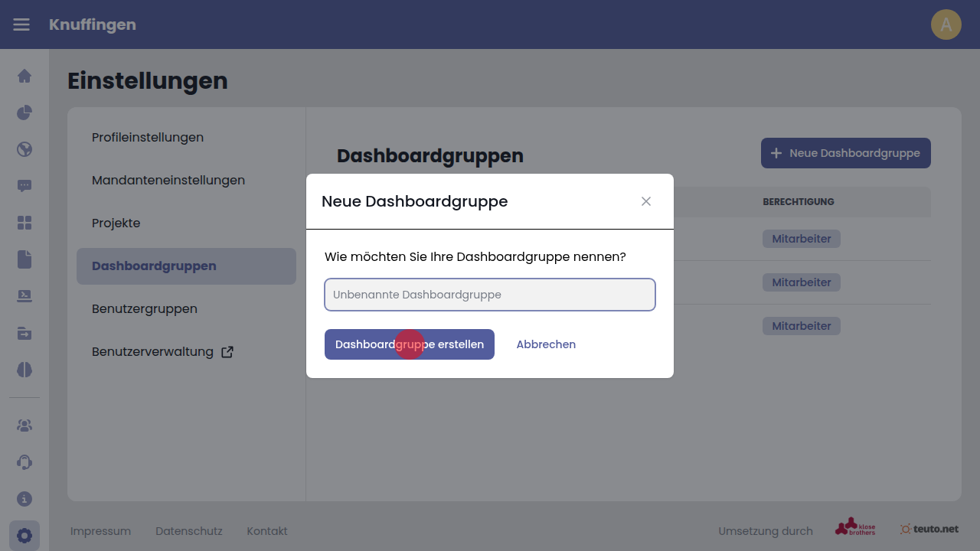This screenshot has width=980, height=551.
Task: Click the brain icon in sidebar
Action: tap(24, 370)
